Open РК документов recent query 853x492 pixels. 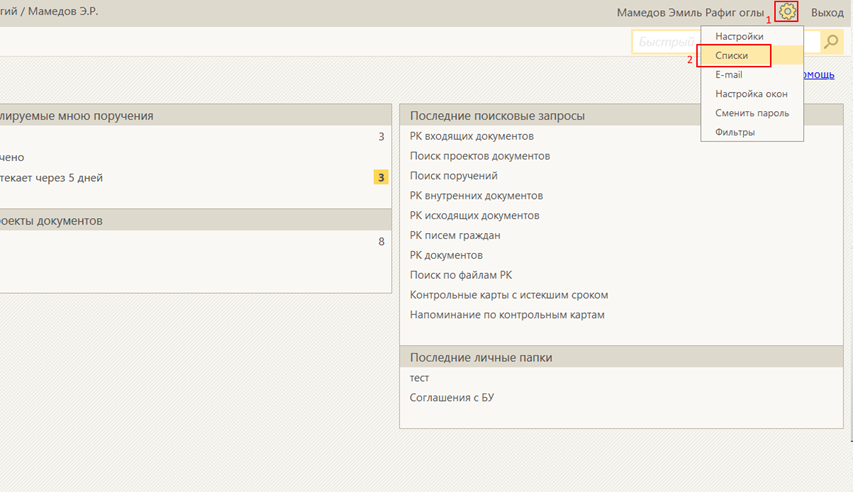pyautogui.click(x=446, y=255)
